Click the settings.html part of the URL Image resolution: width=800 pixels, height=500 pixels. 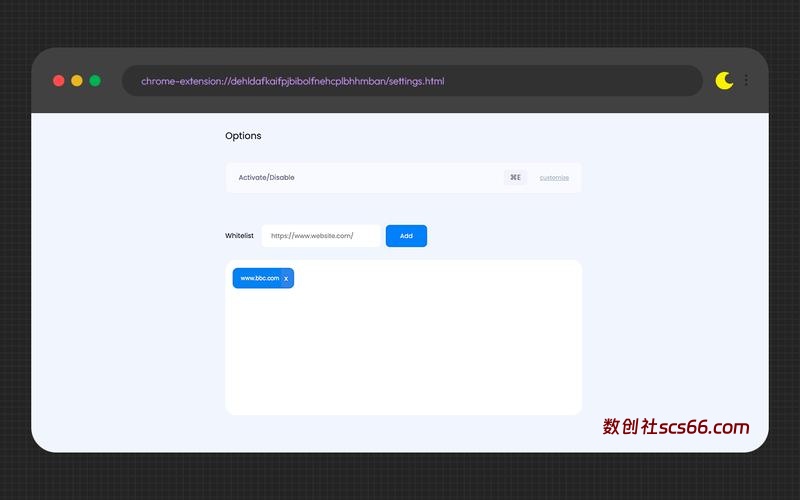point(415,81)
